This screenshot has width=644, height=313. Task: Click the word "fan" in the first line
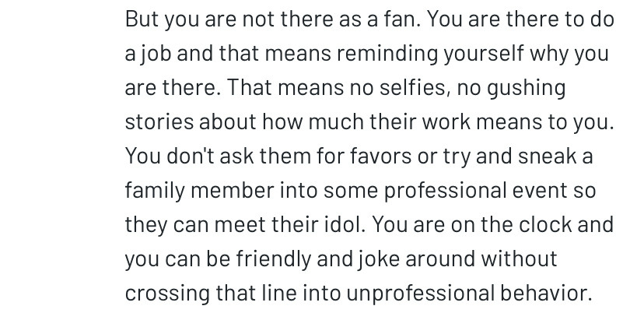(402, 20)
